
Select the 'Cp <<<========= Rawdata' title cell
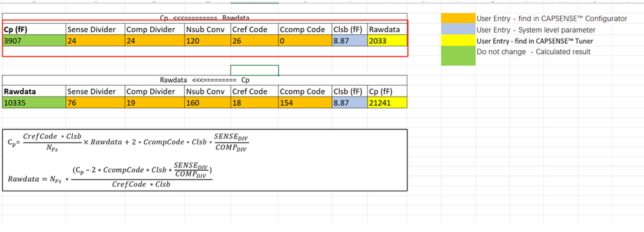(204, 17)
